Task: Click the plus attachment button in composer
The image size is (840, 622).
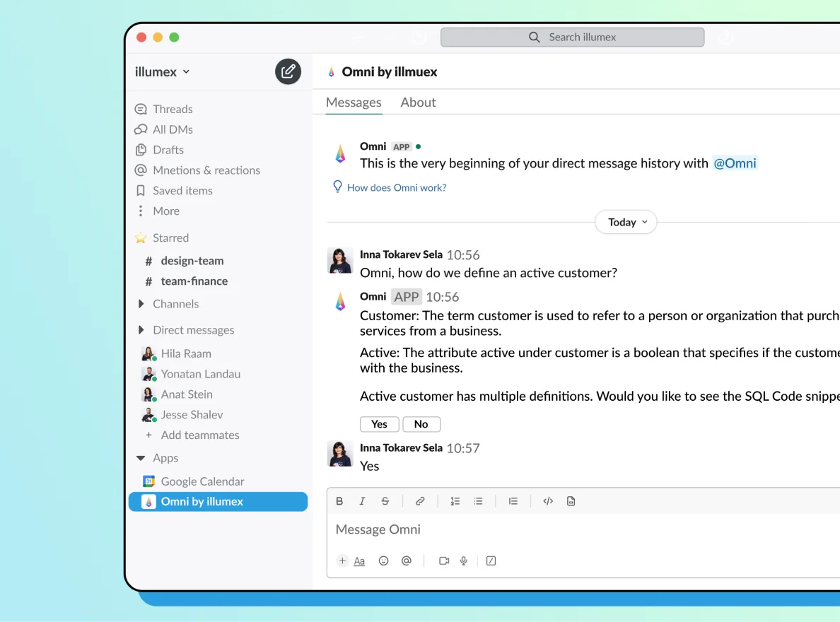Action: tap(342, 561)
